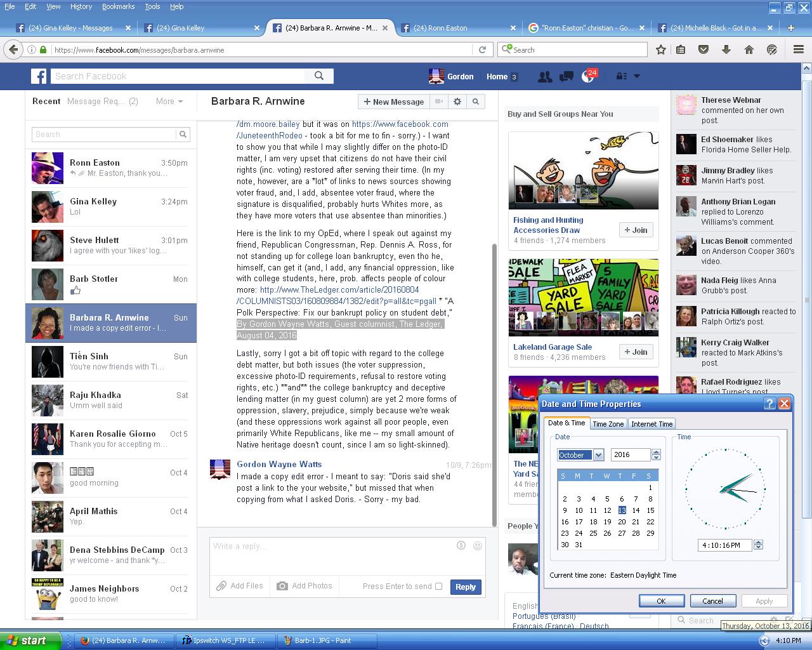
Task: Expand the month dropdown showing October
Action: (x=598, y=455)
